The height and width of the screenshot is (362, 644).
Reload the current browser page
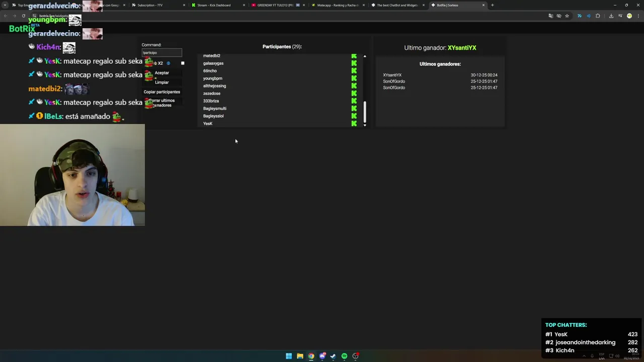coord(23,16)
